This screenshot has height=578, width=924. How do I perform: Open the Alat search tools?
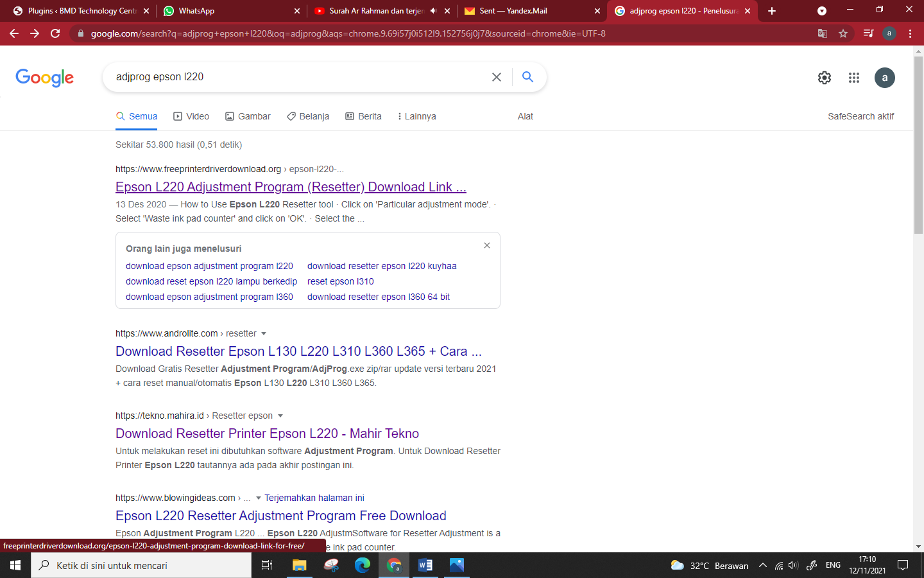pyautogui.click(x=526, y=116)
